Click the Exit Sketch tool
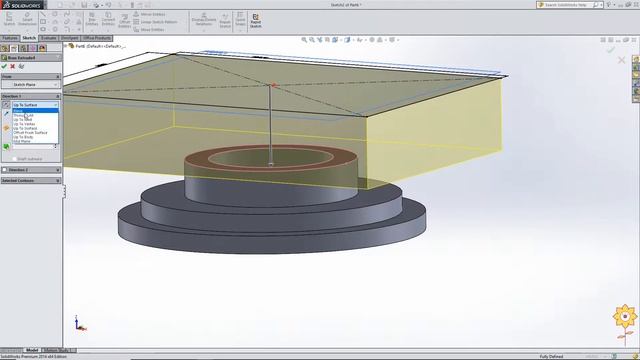The image size is (640, 360). (9, 19)
